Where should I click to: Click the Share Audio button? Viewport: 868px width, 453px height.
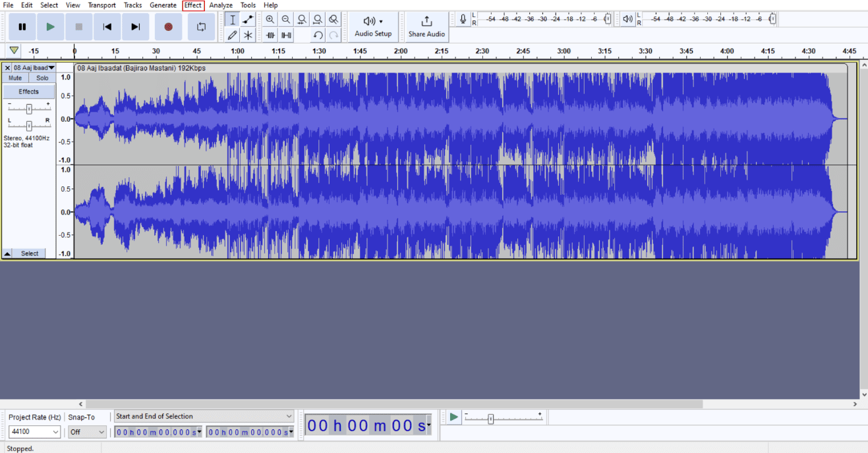click(426, 26)
